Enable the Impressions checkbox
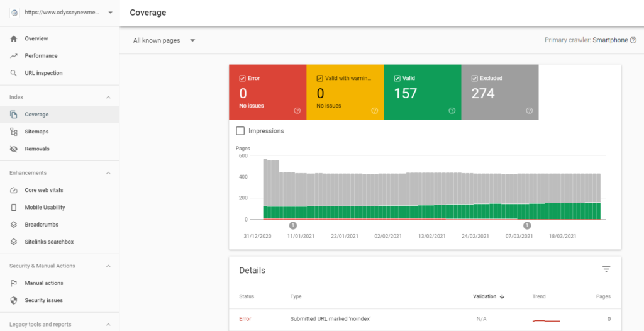 click(x=240, y=131)
